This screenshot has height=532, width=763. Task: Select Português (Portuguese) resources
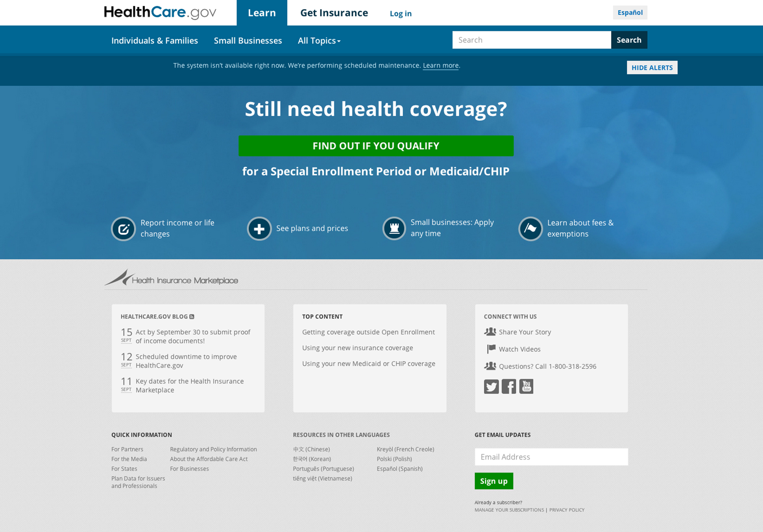click(324, 469)
